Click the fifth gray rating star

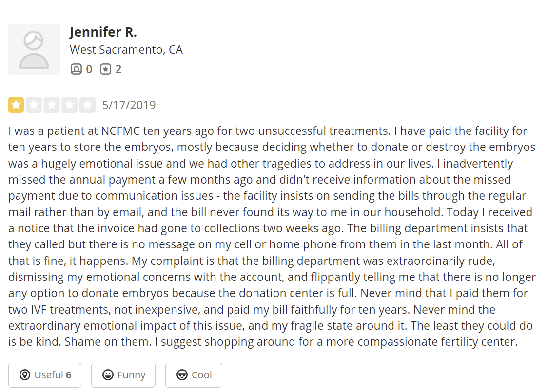coord(88,105)
